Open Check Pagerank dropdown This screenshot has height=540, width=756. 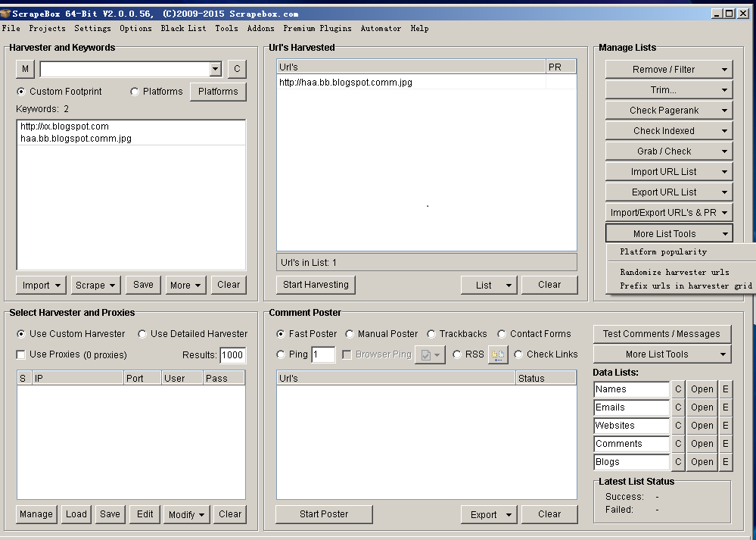pyautogui.click(x=669, y=111)
